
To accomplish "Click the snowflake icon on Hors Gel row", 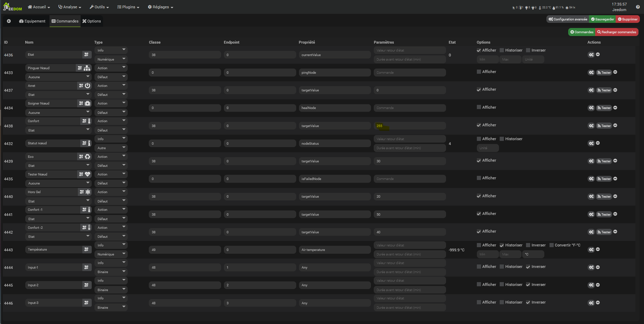I will pos(88,192).
